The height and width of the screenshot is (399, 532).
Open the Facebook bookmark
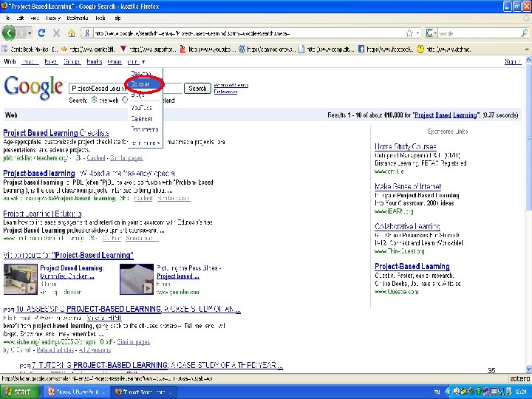(x=386, y=50)
